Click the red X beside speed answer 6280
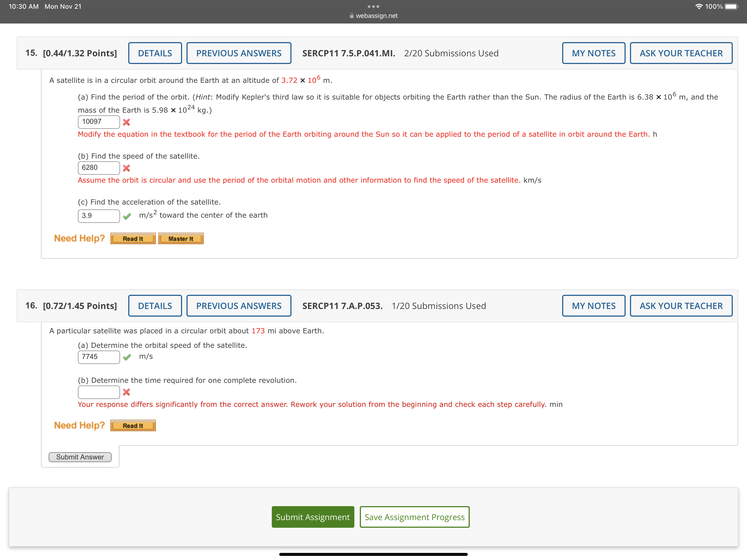Viewport: 747px width, 560px height. (x=126, y=168)
